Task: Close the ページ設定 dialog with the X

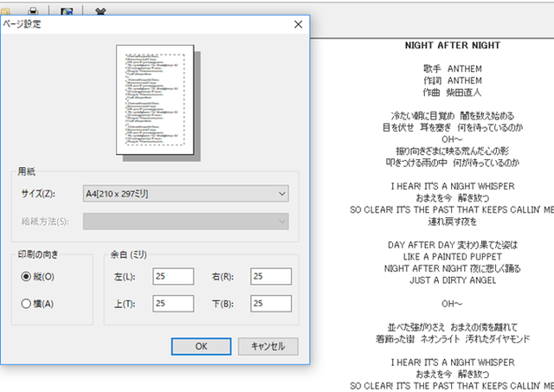Action: (x=298, y=24)
